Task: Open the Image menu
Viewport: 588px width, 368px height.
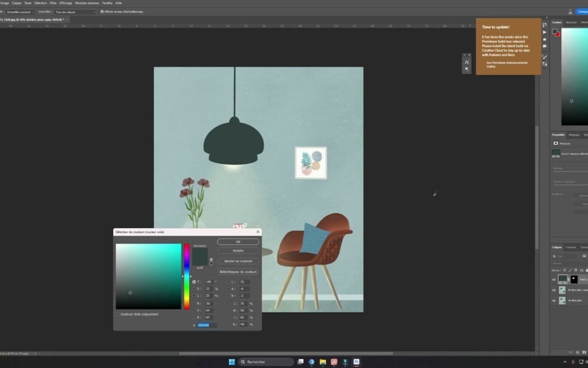Action: pos(4,3)
